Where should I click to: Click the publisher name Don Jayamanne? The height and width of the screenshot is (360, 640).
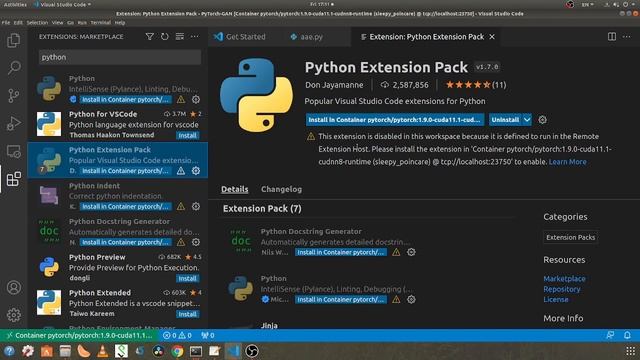(334, 85)
